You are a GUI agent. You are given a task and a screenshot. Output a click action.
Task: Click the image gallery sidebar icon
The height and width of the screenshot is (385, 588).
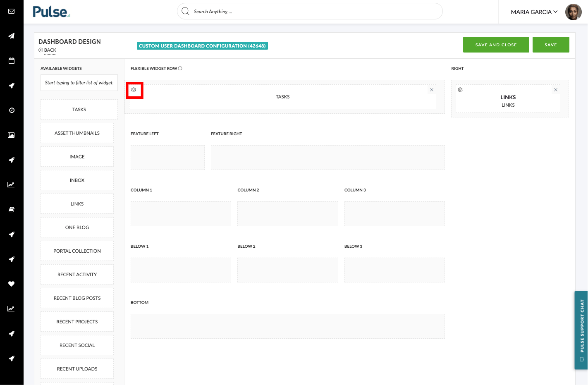(x=12, y=135)
